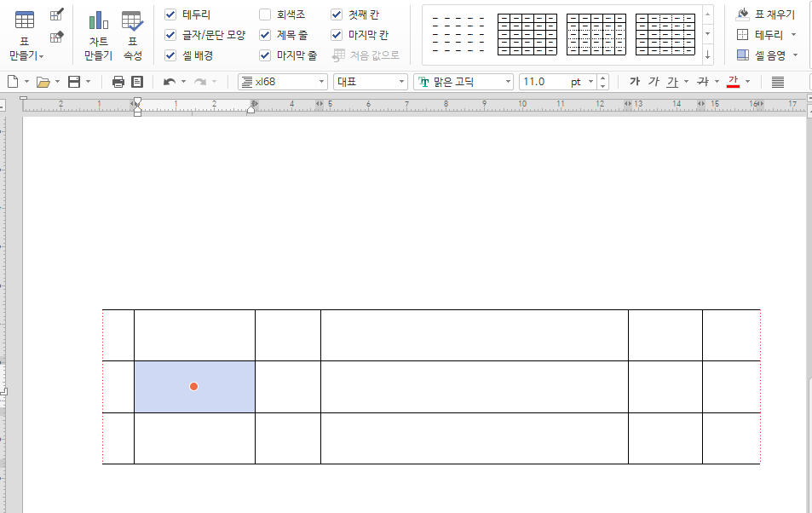Image resolution: width=812 pixels, height=513 pixels.
Task: Increase font size with up stepper
Action: tap(602, 78)
